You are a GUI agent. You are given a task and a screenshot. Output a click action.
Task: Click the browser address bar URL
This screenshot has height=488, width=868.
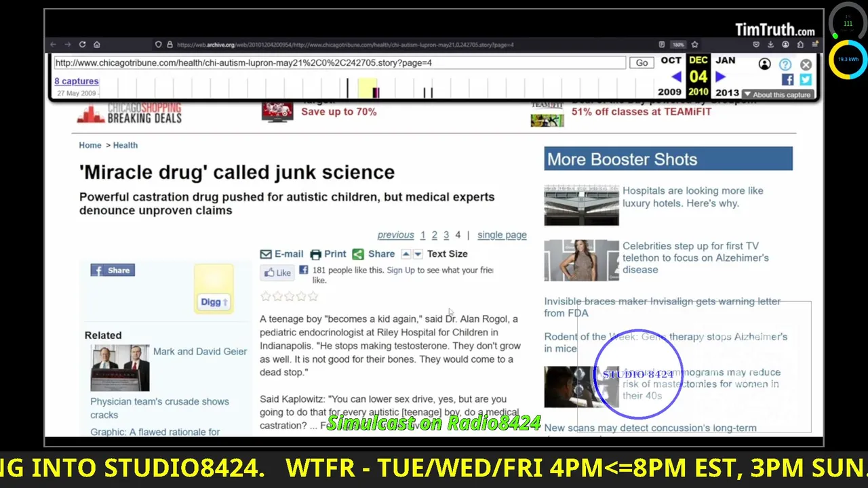(345, 45)
